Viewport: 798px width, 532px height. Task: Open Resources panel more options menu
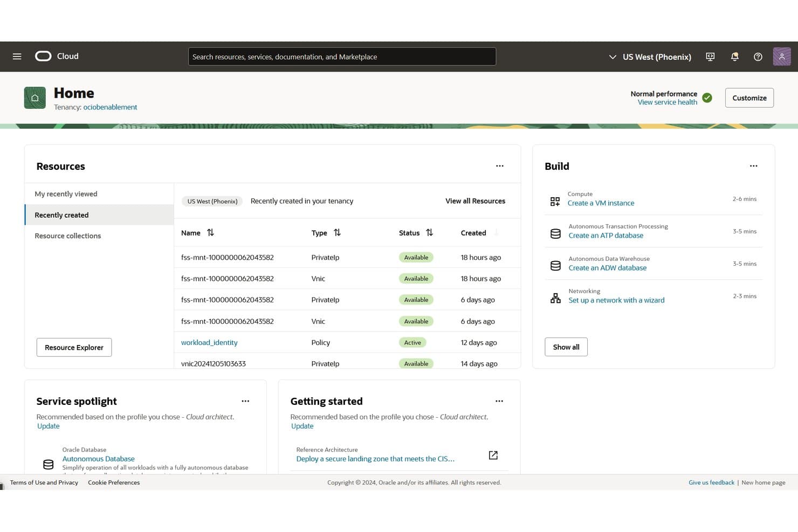[x=500, y=166]
